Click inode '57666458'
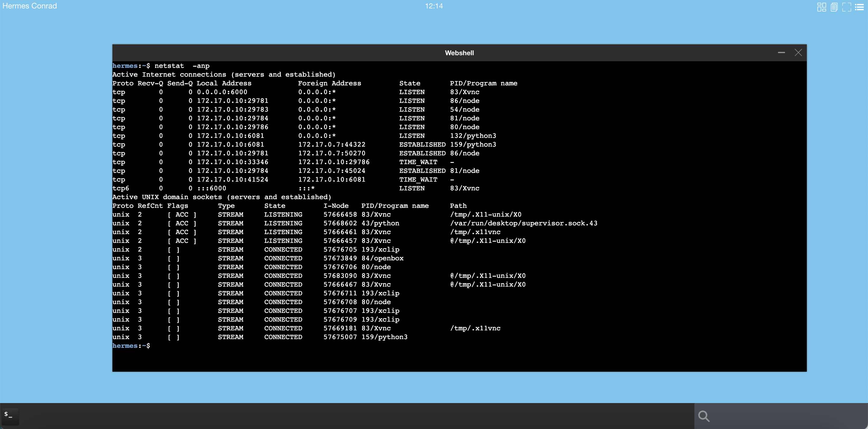The width and height of the screenshot is (868, 429). 340,215
